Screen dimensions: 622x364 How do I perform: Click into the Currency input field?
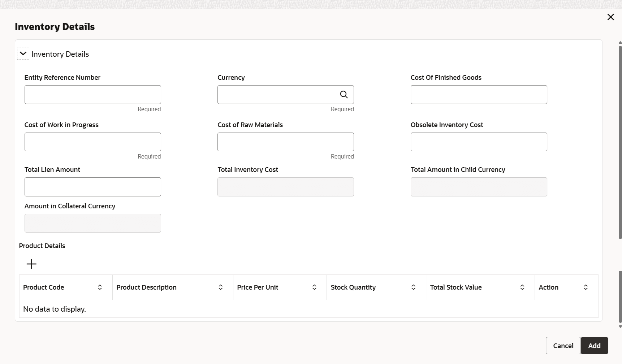[276, 95]
